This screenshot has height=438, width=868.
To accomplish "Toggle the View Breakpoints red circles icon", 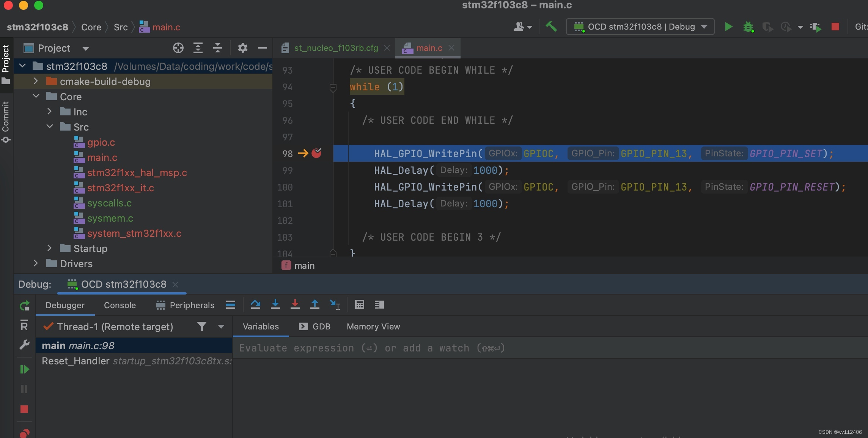I will point(24,433).
